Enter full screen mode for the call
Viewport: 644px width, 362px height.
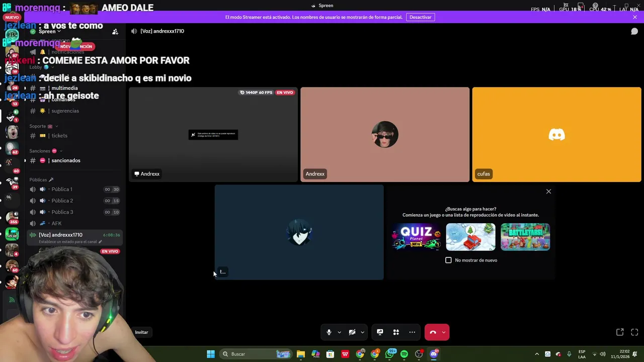(x=634, y=332)
